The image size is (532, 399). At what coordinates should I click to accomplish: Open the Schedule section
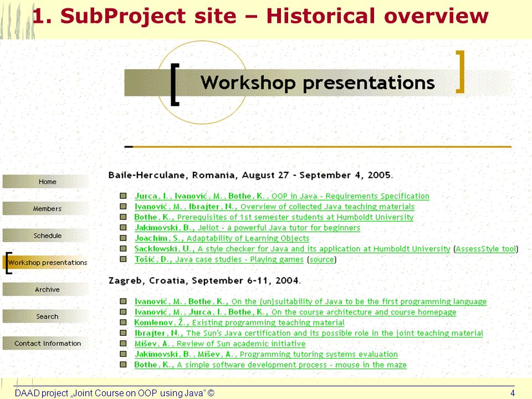pos(46,236)
